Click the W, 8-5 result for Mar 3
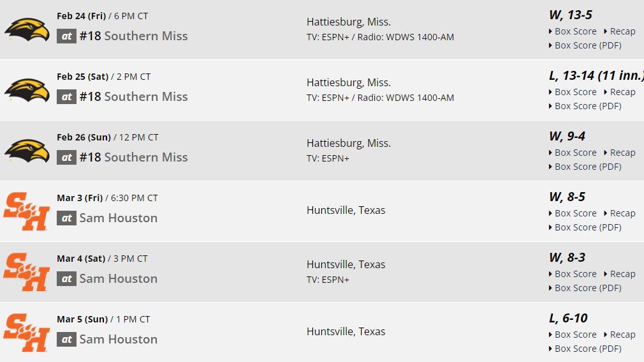Viewport: 644px width, 362px height. (x=567, y=197)
